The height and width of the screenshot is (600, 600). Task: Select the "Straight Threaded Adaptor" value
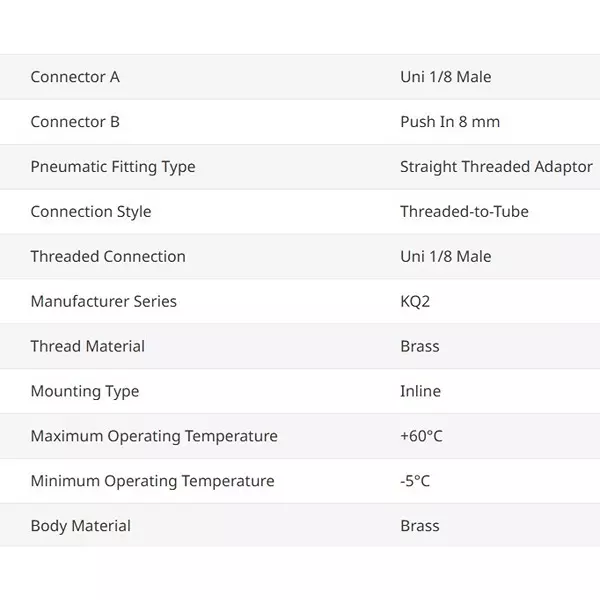(496, 167)
